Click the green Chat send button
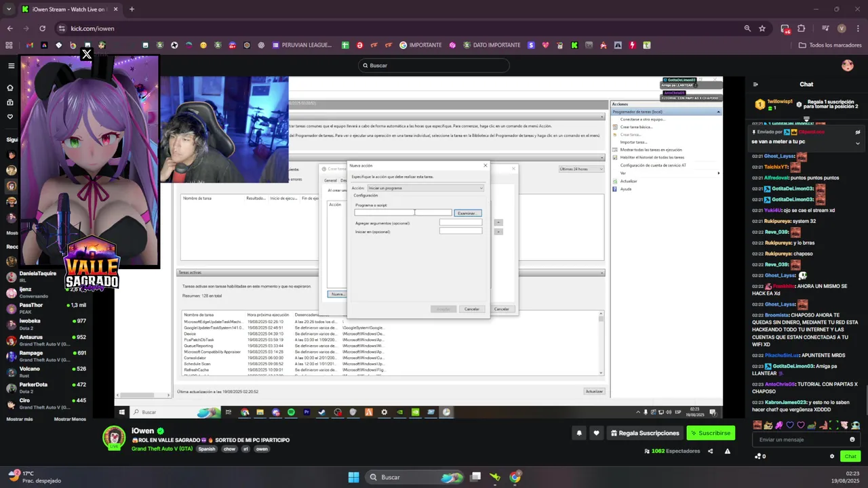The width and height of the screenshot is (868, 488). (x=850, y=456)
